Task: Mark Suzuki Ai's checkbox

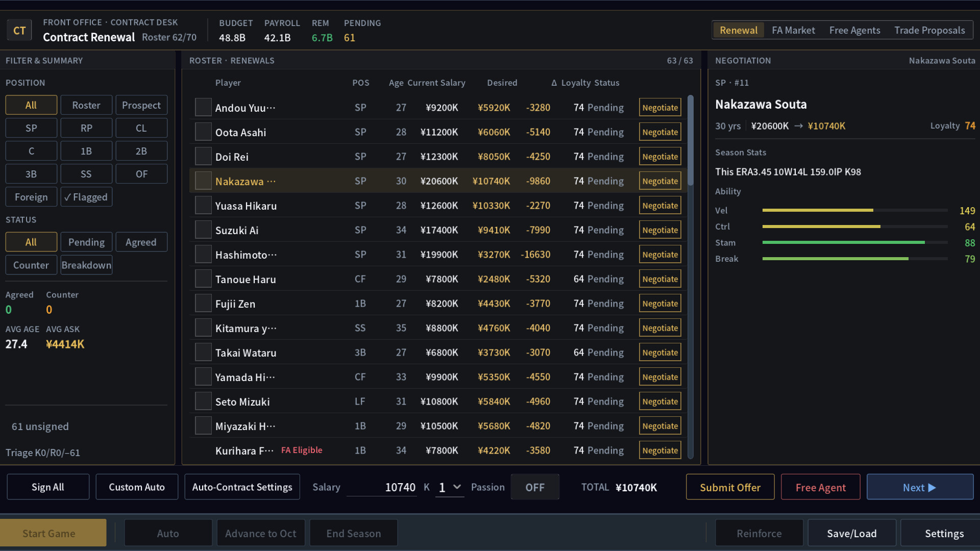Action: click(203, 230)
